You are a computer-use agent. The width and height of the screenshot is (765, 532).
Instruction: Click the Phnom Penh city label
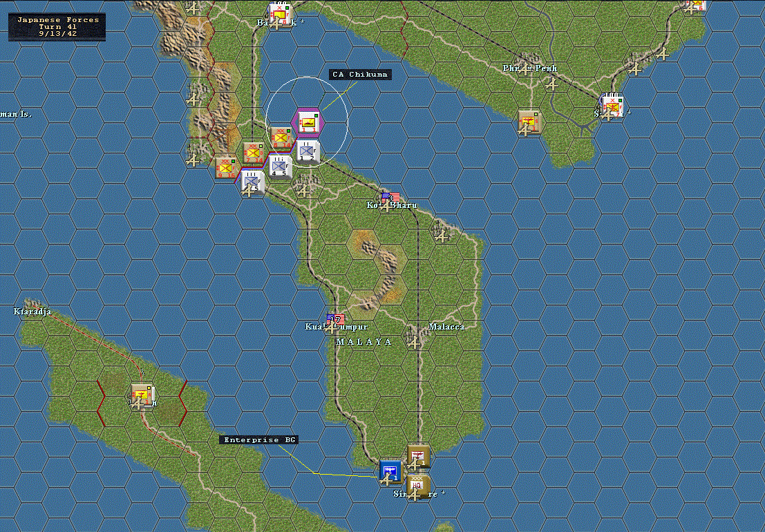530,69
